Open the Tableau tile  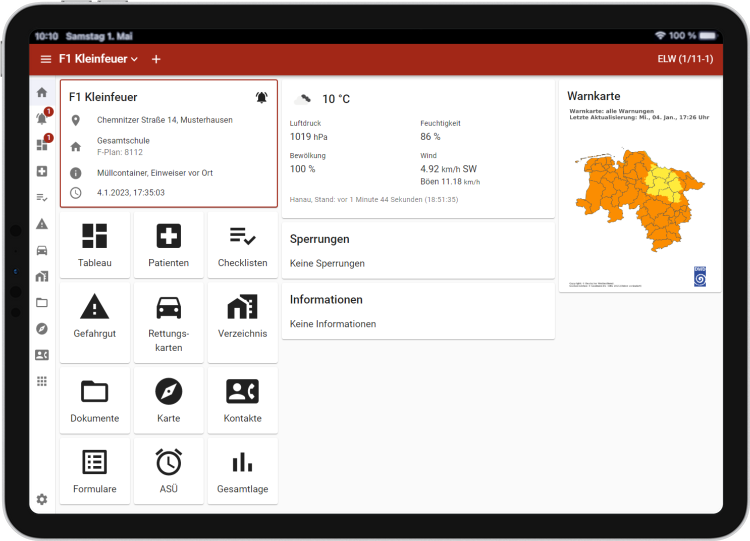(95, 245)
